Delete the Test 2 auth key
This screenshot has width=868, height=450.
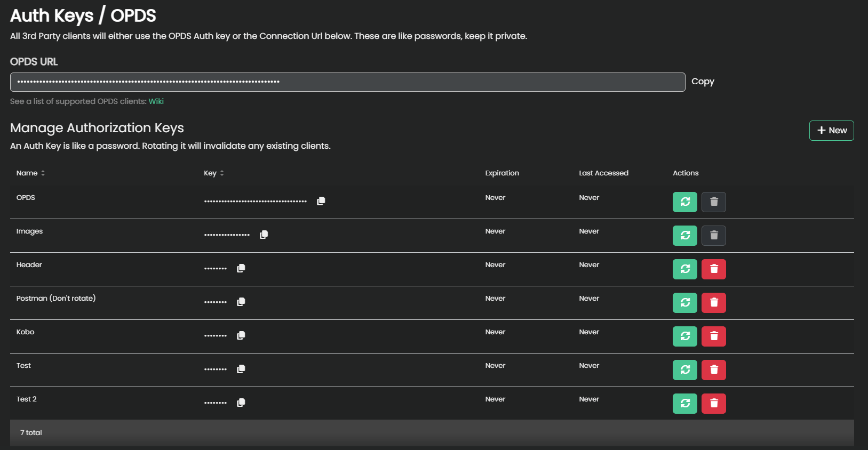point(713,404)
